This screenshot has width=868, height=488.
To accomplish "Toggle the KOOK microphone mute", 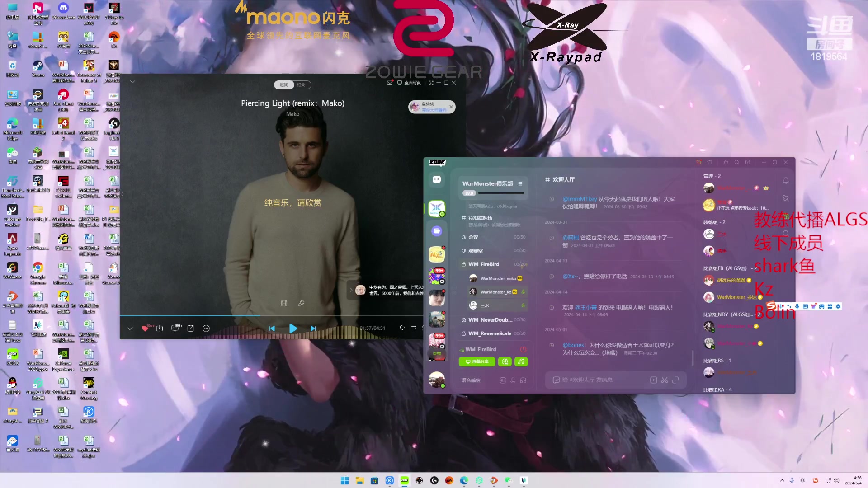I will tap(513, 380).
